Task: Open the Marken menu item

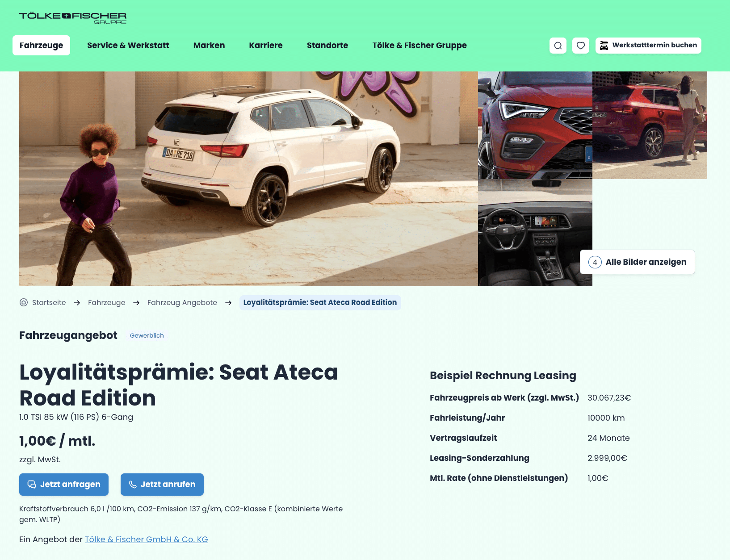Action: (209, 46)
